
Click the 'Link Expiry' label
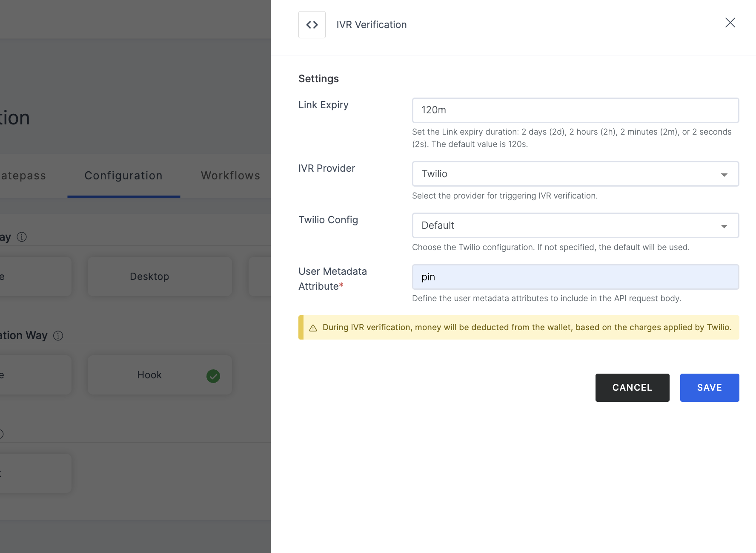[324, 105]
